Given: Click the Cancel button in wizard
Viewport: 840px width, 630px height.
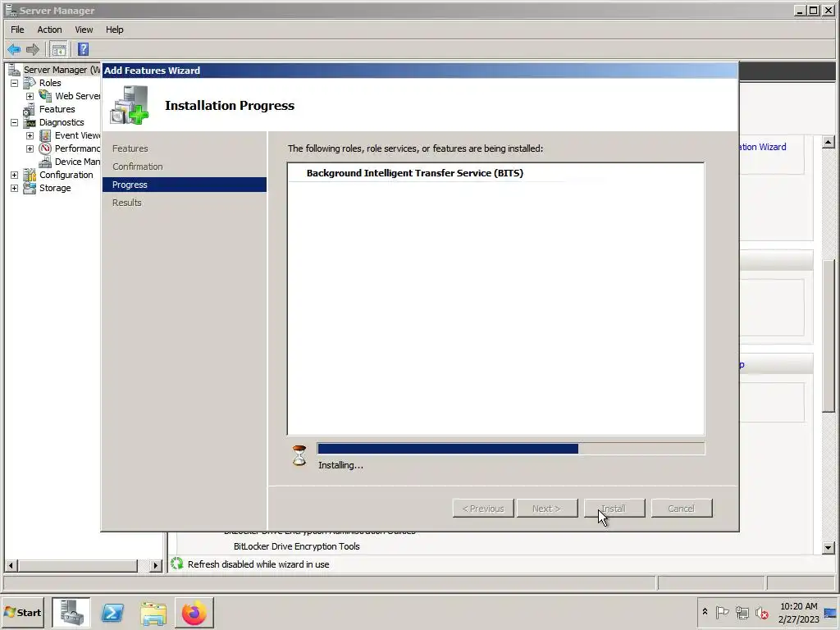Looking at the screenshot, I should pyautogui.click(x=682, y=509).
